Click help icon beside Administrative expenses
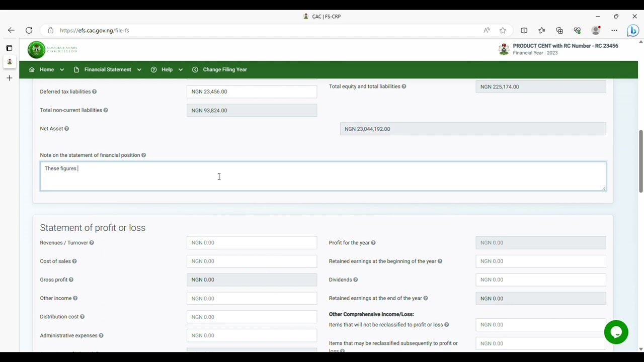This screenshot has height=362, width=644. (101, 335)
